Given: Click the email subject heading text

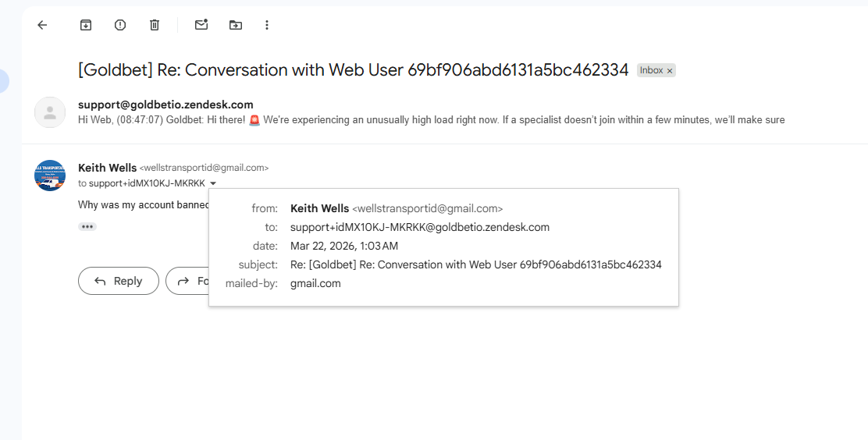Looking at the screenshot, I should (353, 70).
